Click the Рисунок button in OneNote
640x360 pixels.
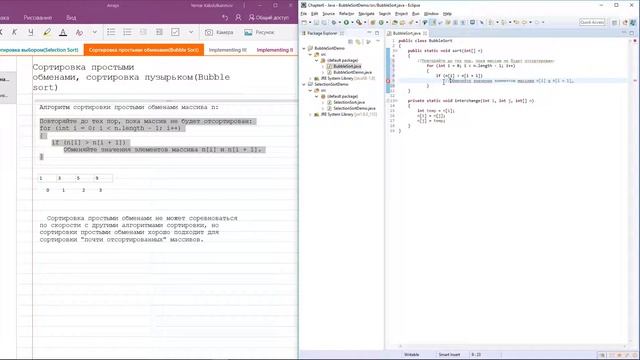(x=259, y=32)
